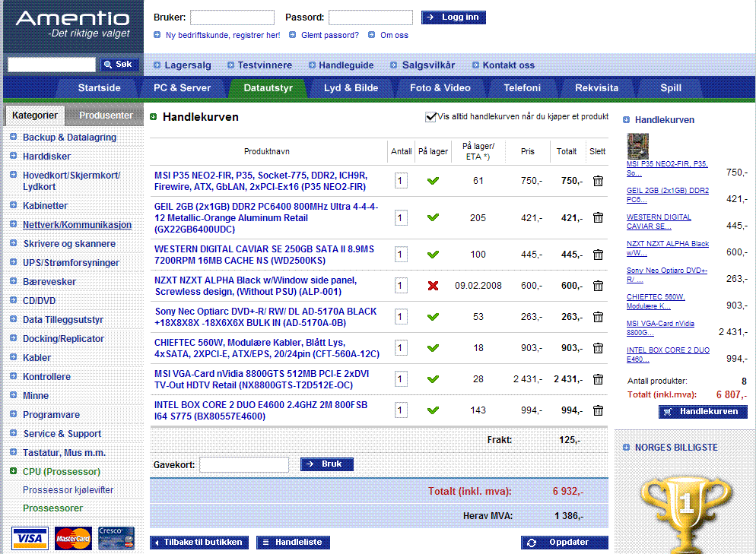Screen dimensions: 756x554
Task: Toggle 'Vis alltid handlekurven' checkbox
Action: 431,116
